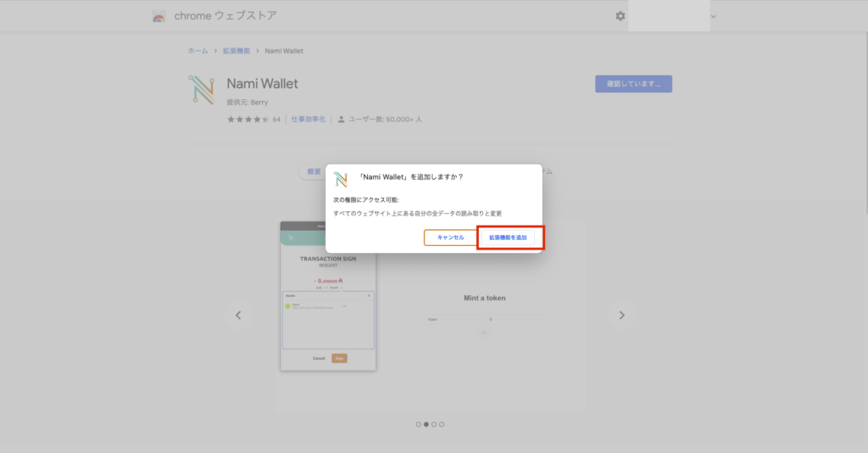This screenshot has width=868, height=453.
Task: Click 拡張機能を追加 in the dialog
Action: coord(508,238)
